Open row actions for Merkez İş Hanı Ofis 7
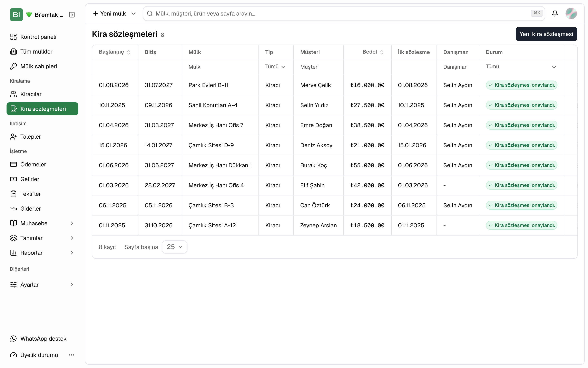Image resolution: width=588 pixels, height=368 pixels. (577, 125)
